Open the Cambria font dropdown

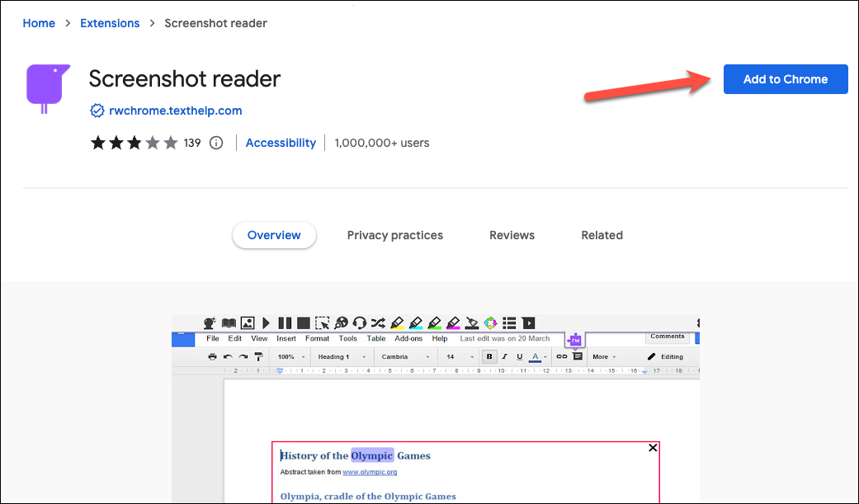click(x=405, y=356)
